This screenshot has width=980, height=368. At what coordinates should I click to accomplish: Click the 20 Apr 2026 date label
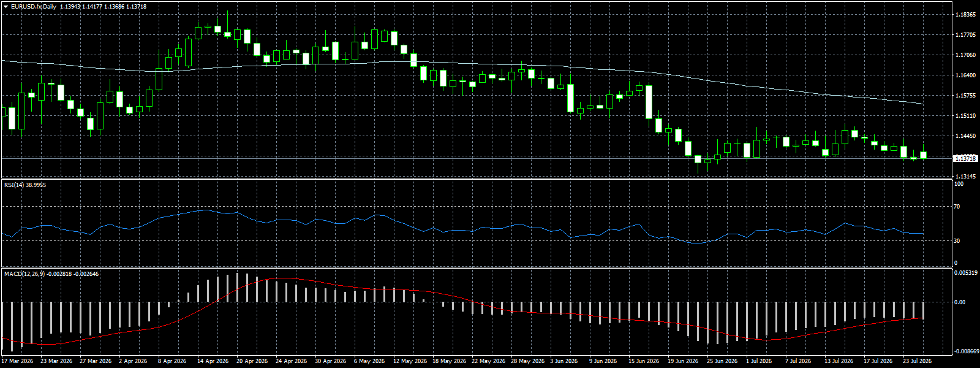point(253,361)
